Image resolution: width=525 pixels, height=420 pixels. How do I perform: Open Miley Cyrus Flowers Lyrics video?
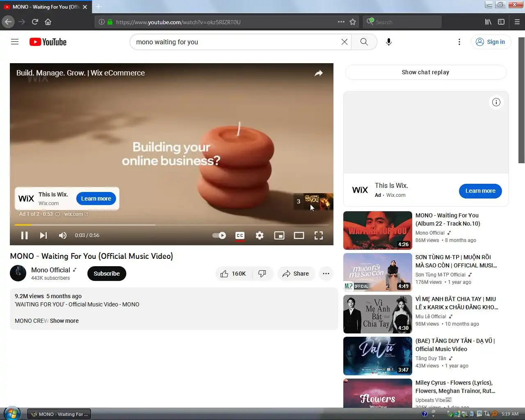click(x=455, y=387)
